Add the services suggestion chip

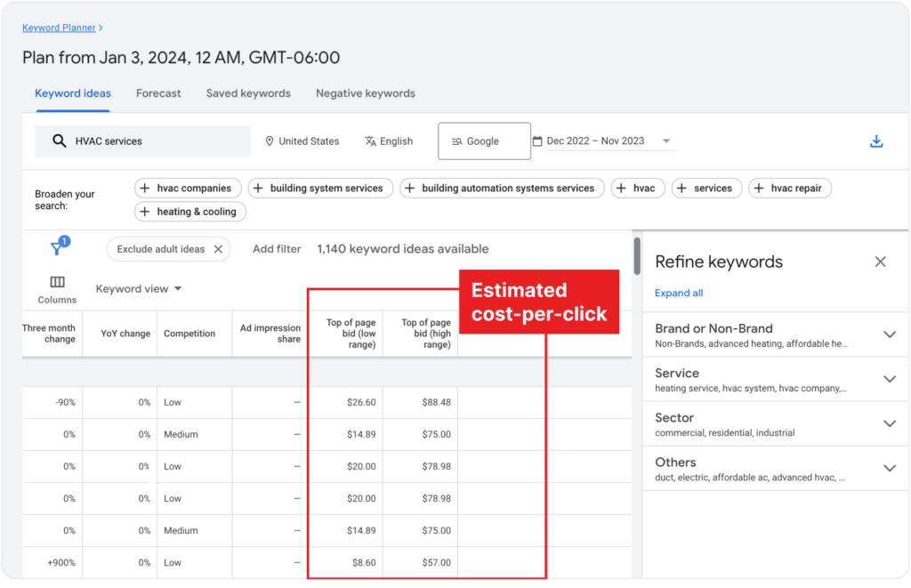point(706,189)
